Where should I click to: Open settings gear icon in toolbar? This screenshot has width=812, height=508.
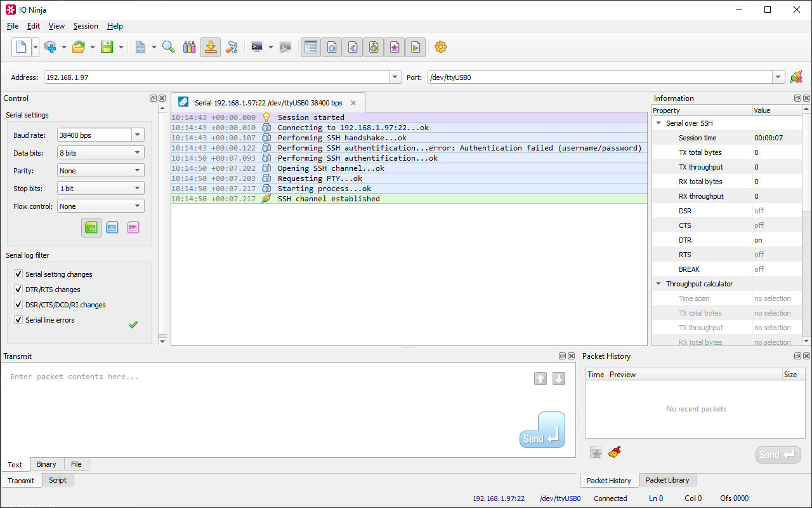[x=441, y=47]
